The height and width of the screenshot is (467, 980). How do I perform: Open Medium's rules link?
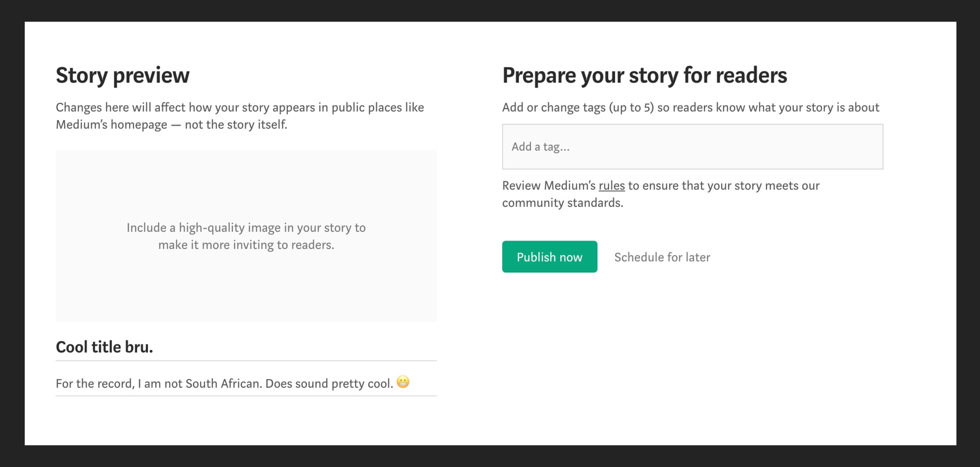(x=611, y=186)
